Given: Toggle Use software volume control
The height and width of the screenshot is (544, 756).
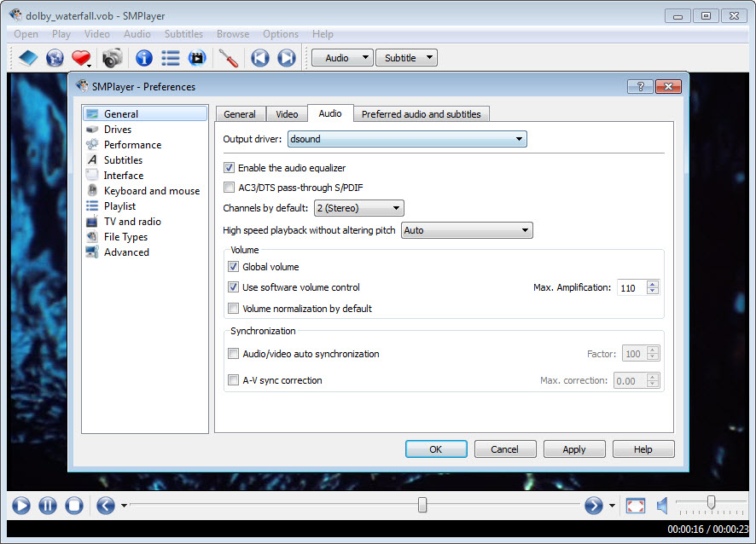Looking at the screenshot, I should click(x=233, y=287).
